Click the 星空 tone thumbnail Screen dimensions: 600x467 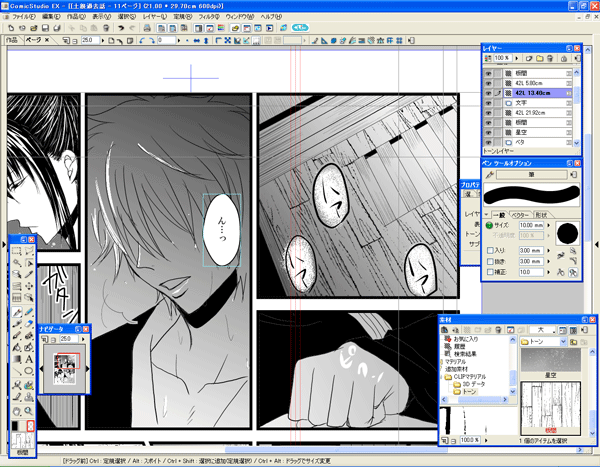pos(550,360)
